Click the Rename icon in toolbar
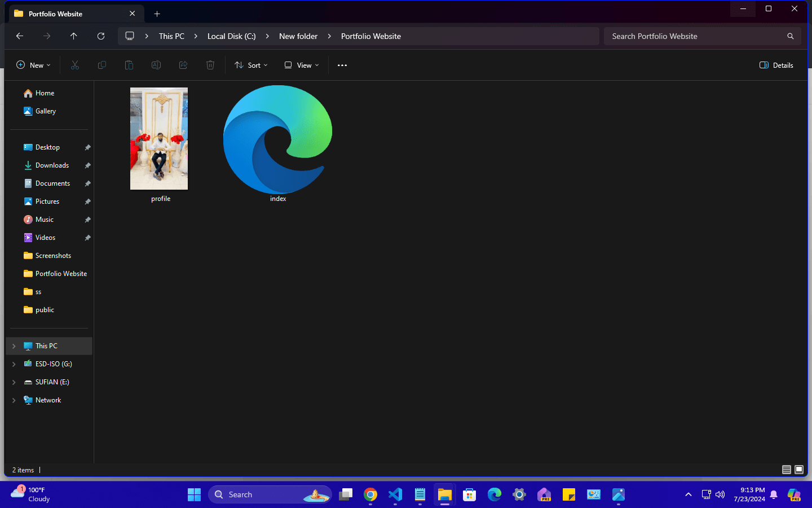812x508 pixels. pos(156,65)
